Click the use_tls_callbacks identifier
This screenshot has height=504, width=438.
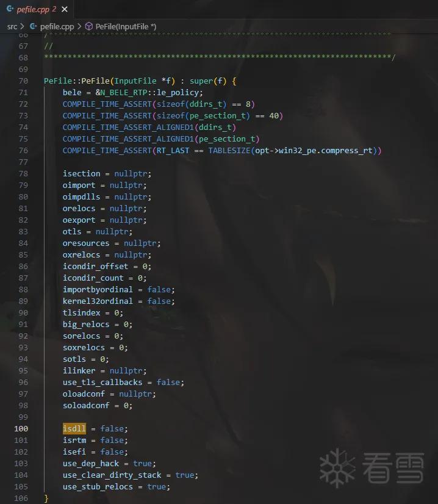coord(102,382)
